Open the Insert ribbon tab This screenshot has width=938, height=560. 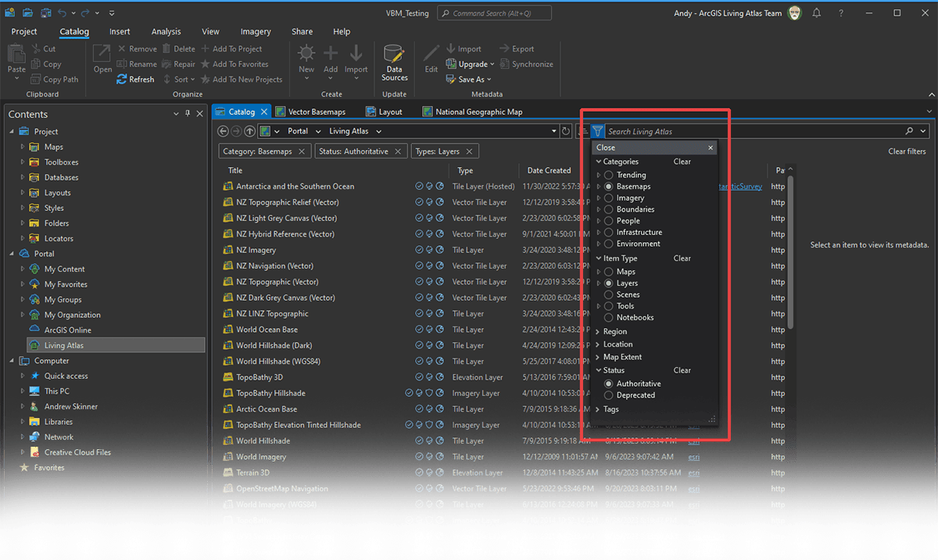120,32
